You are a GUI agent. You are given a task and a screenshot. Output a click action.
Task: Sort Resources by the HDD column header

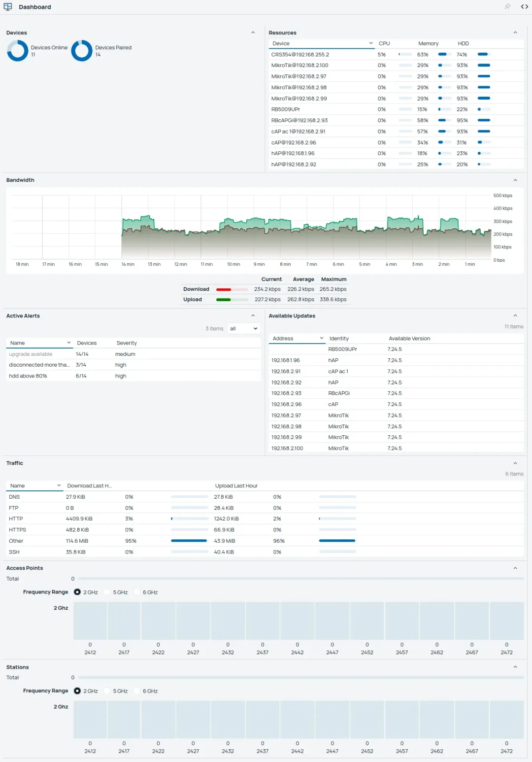coord(463,43)
